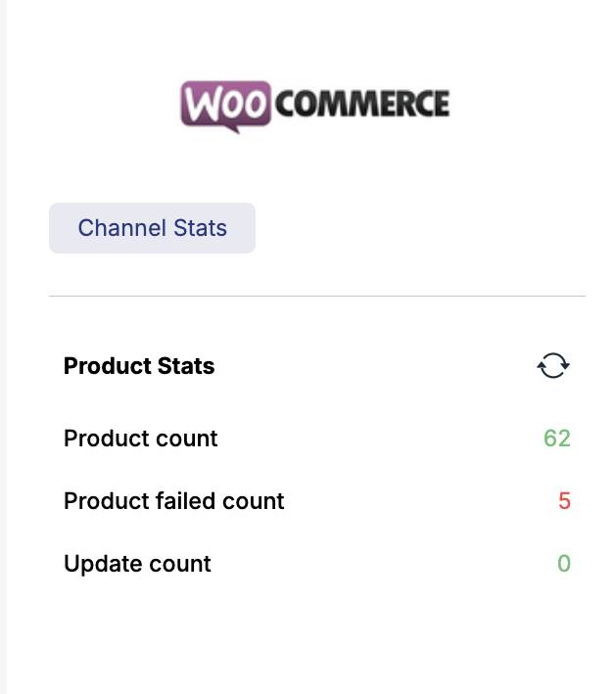The width and height of the screenshot is (616, 694).
Task: Click the word 'Product' in Product count
Action: 102,439
